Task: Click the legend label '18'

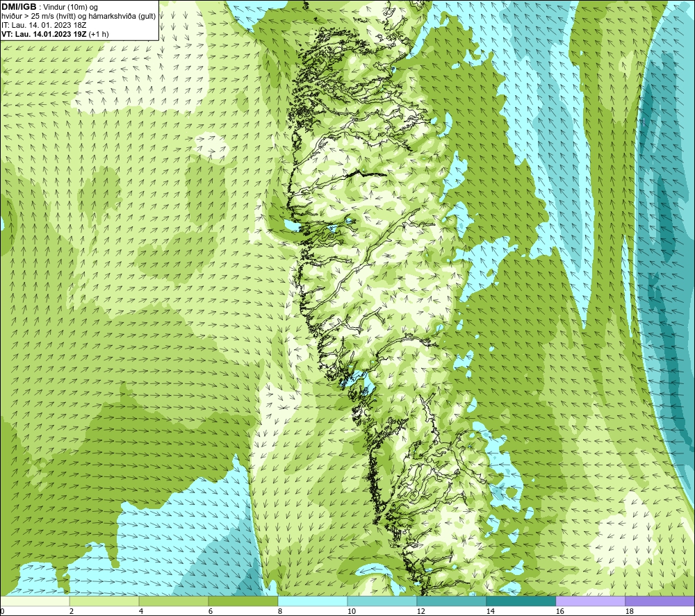Action: point(629,612)
